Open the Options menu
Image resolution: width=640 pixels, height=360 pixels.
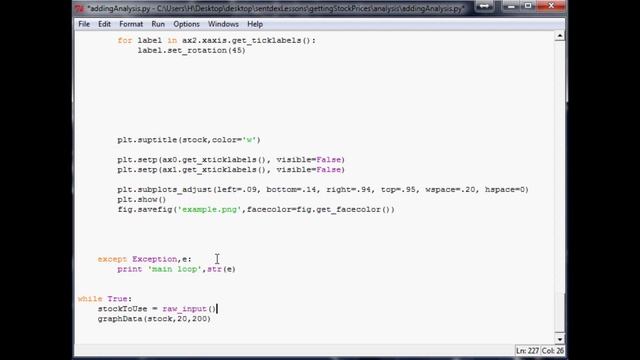point(186,24)
